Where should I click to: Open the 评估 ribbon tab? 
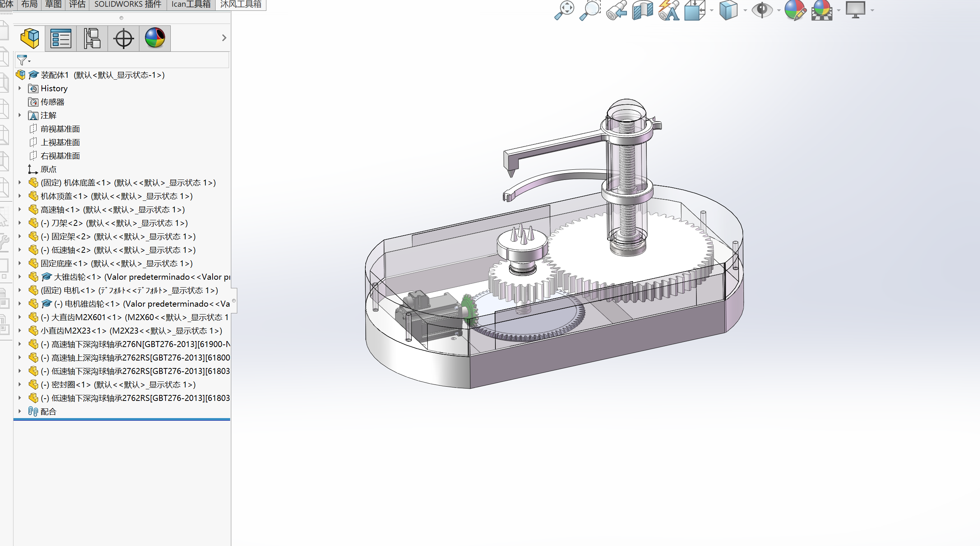click(x=77, y=4)
